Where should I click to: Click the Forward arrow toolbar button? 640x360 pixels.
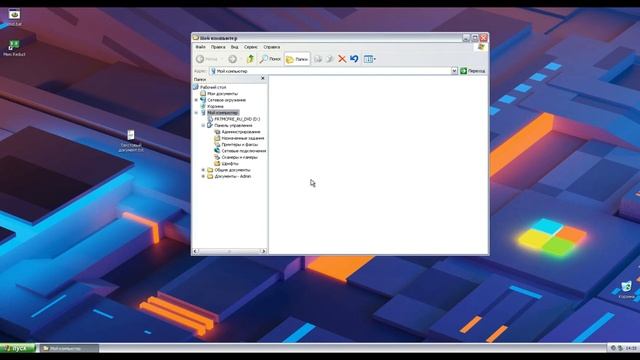coord(233,59)
